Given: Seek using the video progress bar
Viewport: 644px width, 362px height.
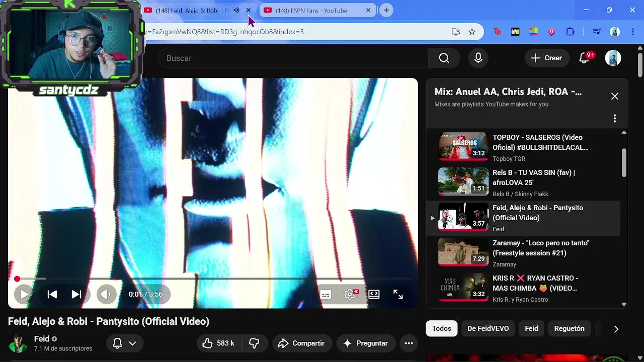Looking at the screenshot, I should coord(213,279).
